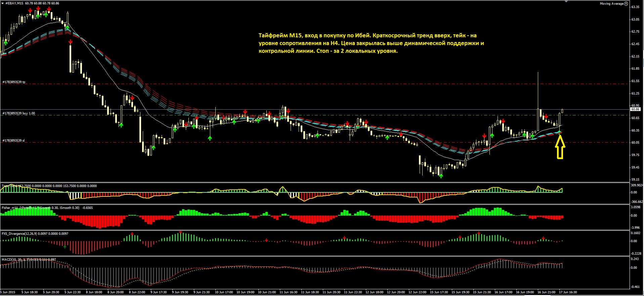Click the FX5_Divergence(12,26,9) indicator label
Image resolution: width=644 pixels, height=296 pixels.
[x=19, y=233]
